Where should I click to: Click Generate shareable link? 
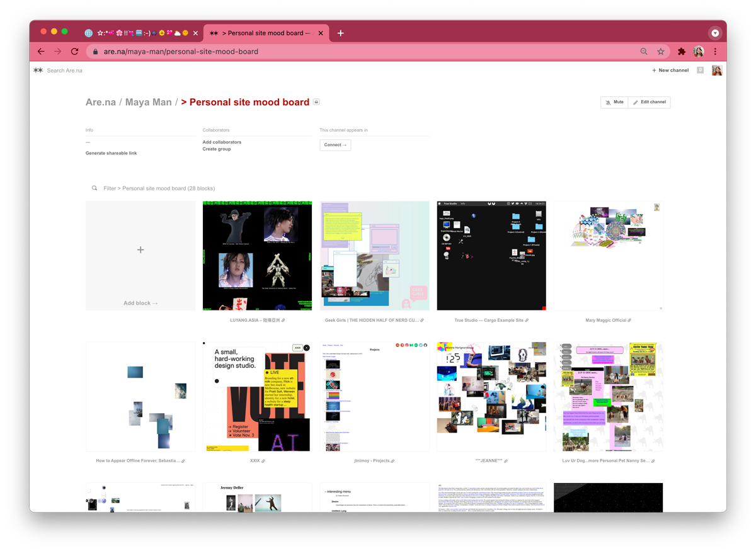[x=111, y=152]
